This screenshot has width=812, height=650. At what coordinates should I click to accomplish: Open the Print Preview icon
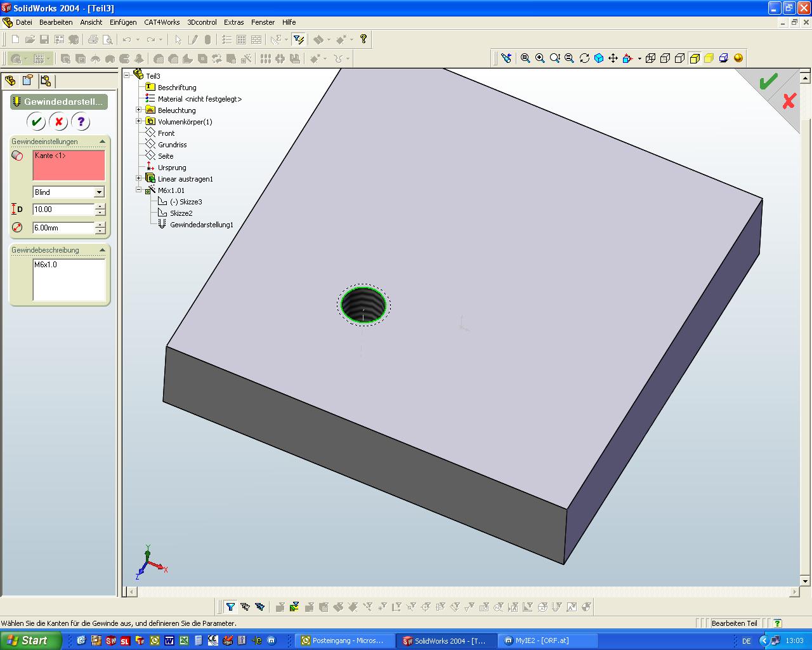click(x=108, y=39)
